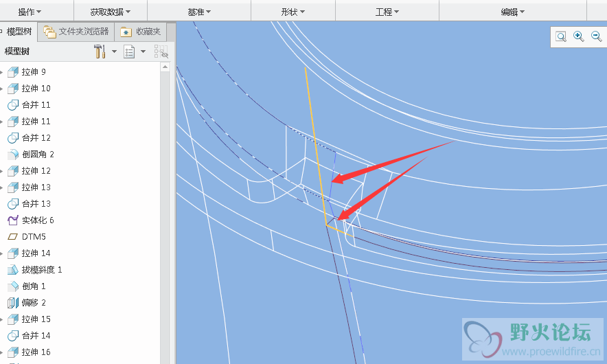Image resolution: width=607 pixels, height=364 pixels.
Task: Open the display list dropdown arrow
Action: pyautogui.click(x=143, y=51)
